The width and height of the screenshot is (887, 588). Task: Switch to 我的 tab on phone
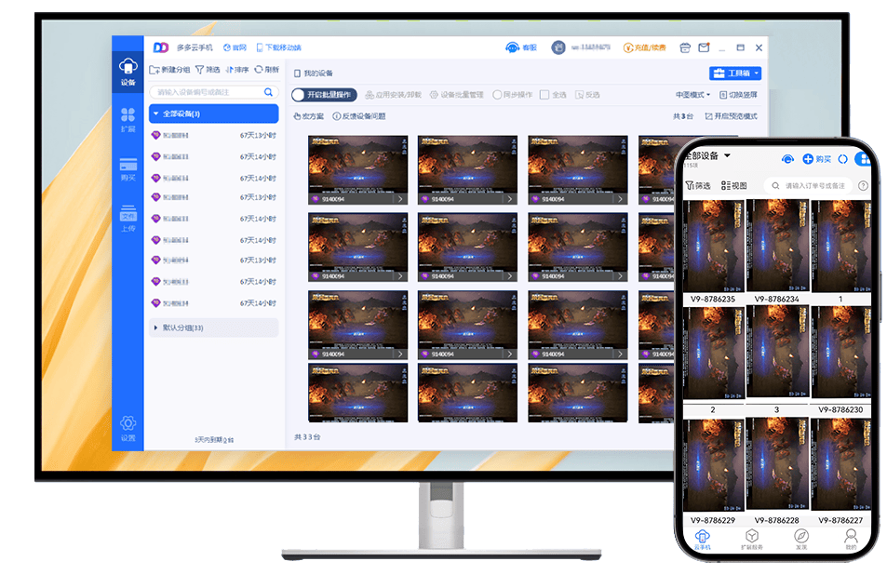pos(850,539)
